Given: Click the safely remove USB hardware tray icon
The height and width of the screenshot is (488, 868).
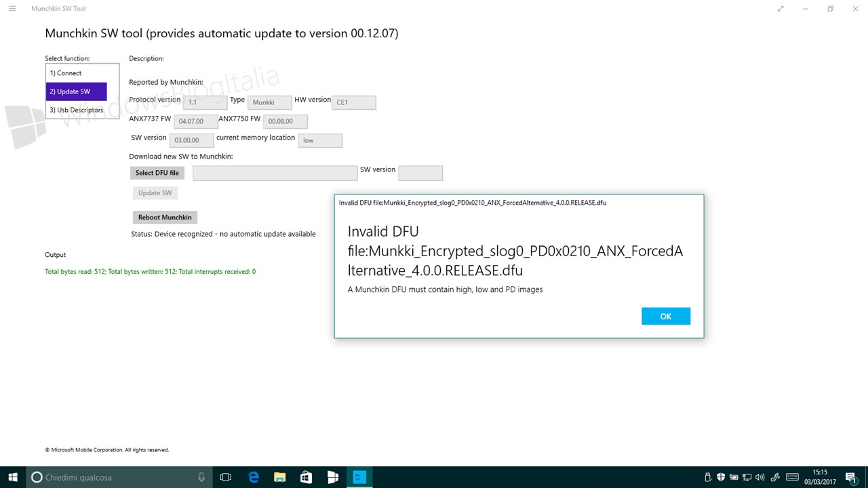Looking at the screenshot, I should [x=708, y=477].
